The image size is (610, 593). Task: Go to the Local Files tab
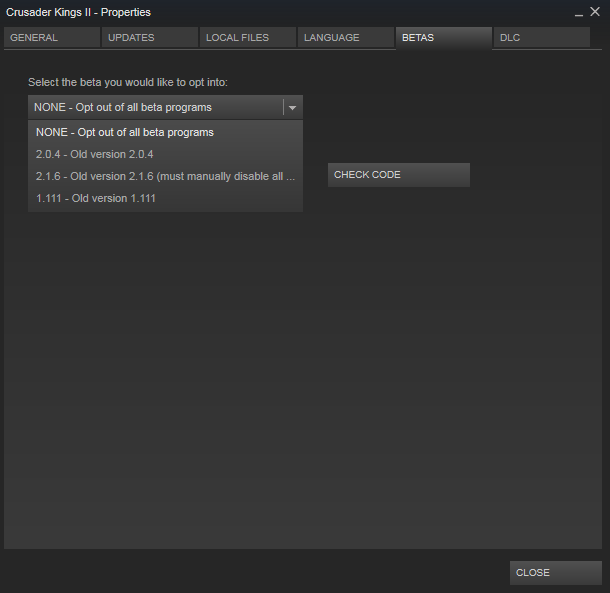(x=247, y=38)
